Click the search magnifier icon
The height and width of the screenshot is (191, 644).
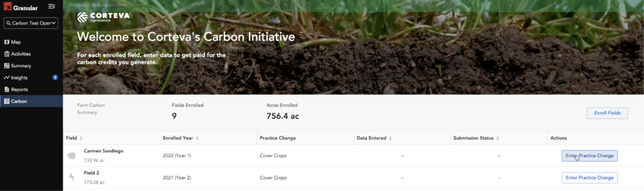pyautogui.click(x=8, y=23)
